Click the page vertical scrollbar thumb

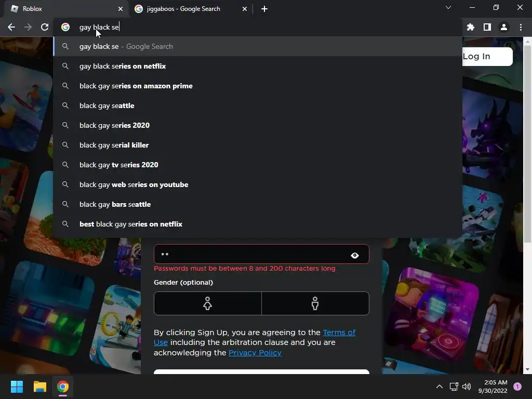527,144
